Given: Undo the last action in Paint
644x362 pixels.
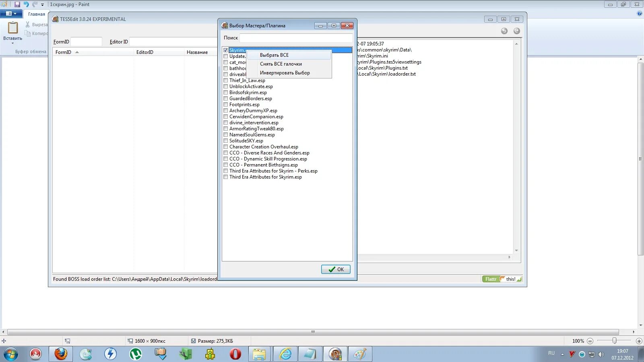Looking at the screenshot, I should point(26,4).
